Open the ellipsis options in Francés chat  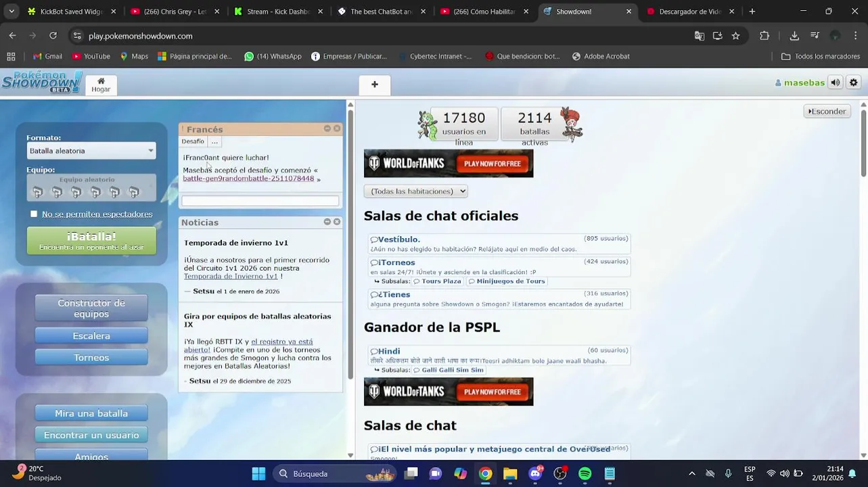click(214, 141)
